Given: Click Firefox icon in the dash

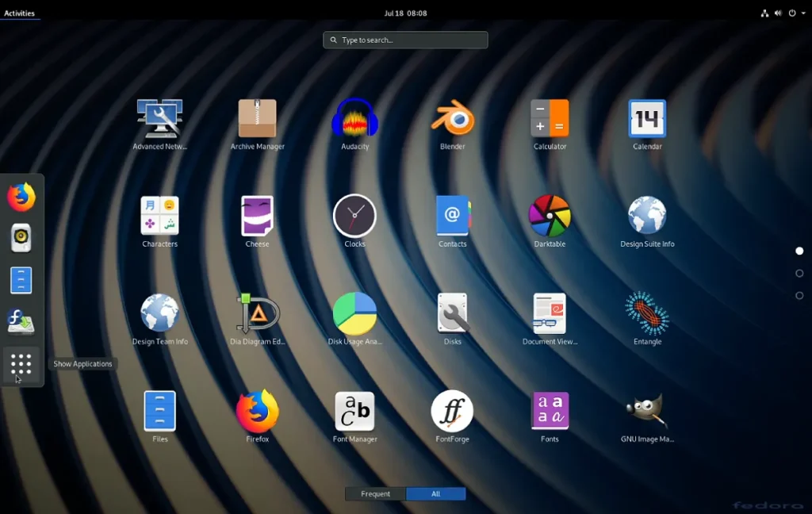Looking at the screenshot, I should click(21, 197).
